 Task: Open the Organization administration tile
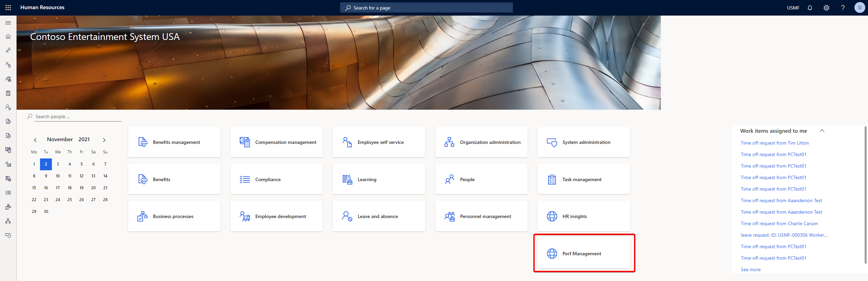pyautogui.click(x=481, y=142)
